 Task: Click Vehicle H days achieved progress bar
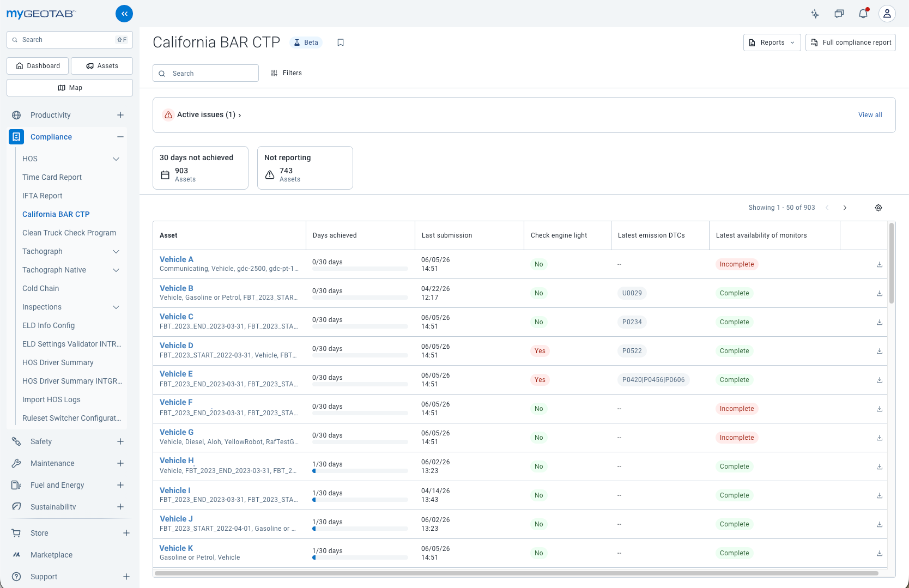pyautogui.click(x=360, y=471)
